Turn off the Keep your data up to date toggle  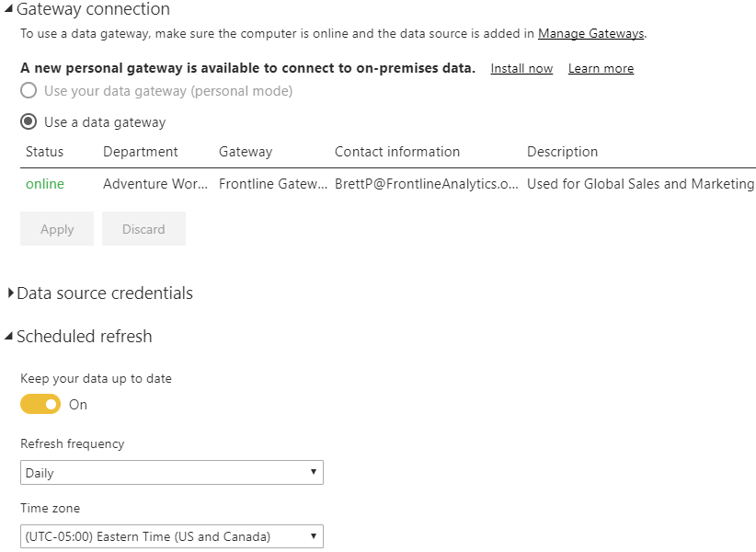[40, 404]
